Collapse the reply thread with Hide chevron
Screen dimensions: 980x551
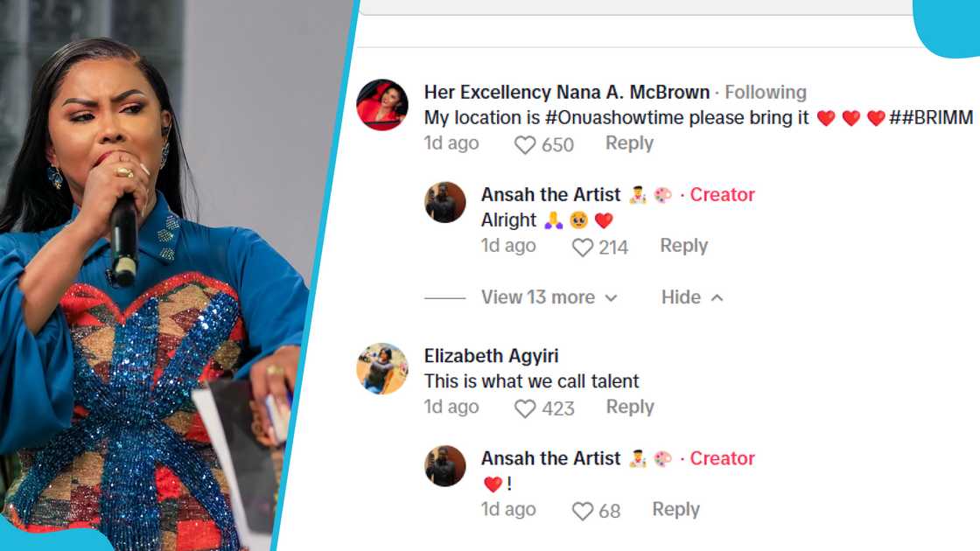692,297
